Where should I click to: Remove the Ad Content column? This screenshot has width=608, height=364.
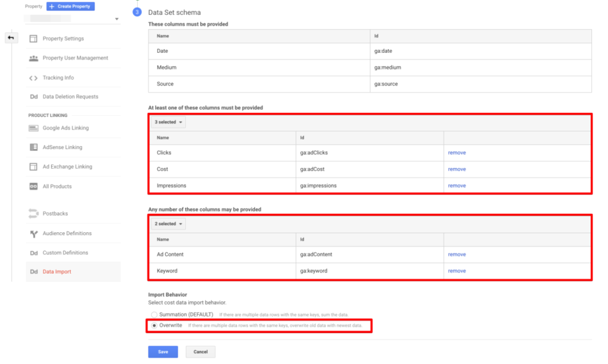457,255
